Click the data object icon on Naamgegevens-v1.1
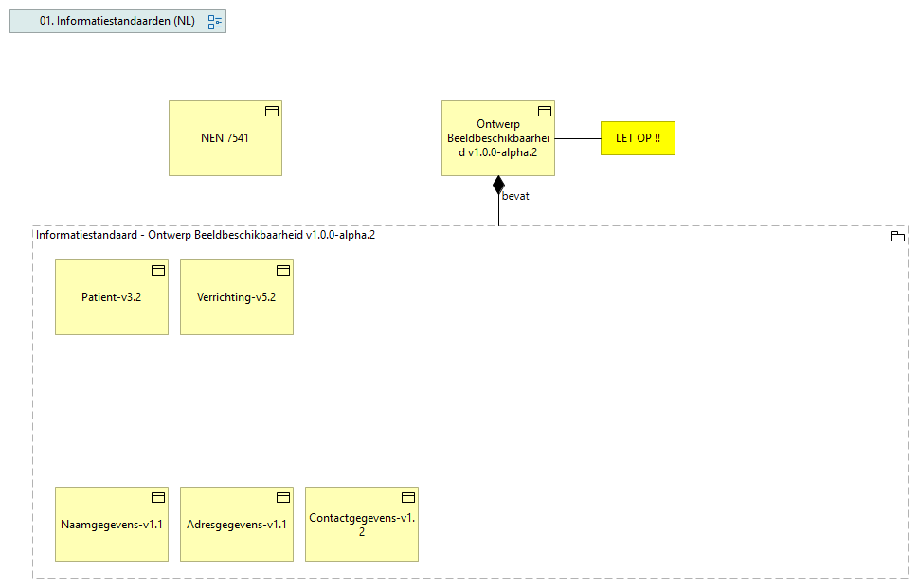The height and width of the screenshot is (588, 918). [x=158, y=497]
